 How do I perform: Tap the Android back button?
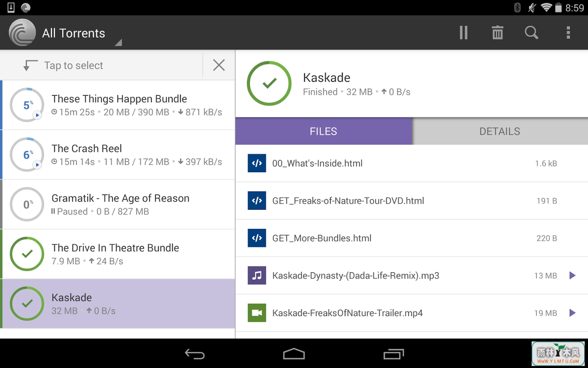(x=195, y=354)
